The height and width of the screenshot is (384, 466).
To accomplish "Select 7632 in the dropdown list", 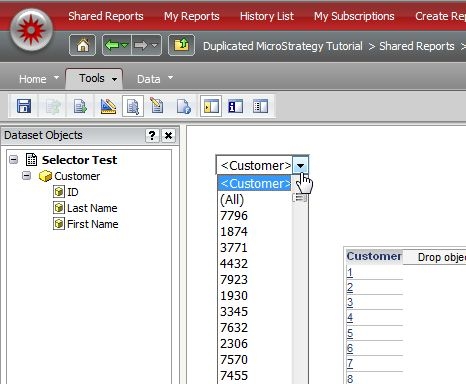I will [255, 327].
